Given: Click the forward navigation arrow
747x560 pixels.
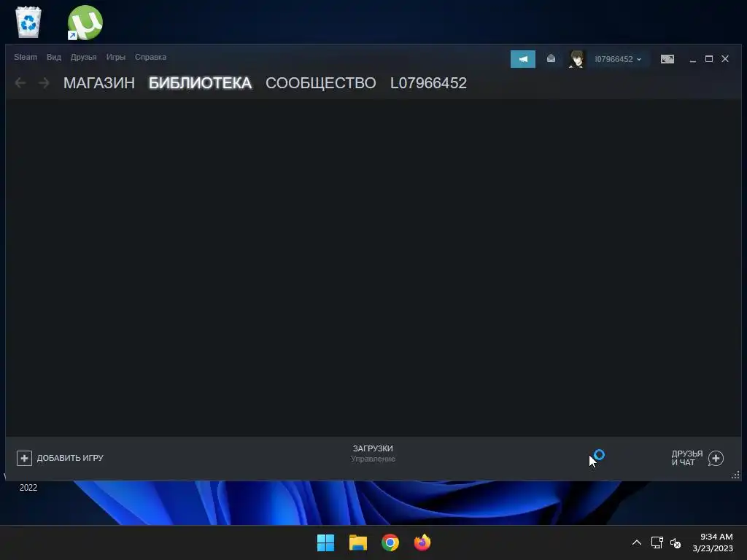Looking at the screenshot, I should [x=44, y=83].
